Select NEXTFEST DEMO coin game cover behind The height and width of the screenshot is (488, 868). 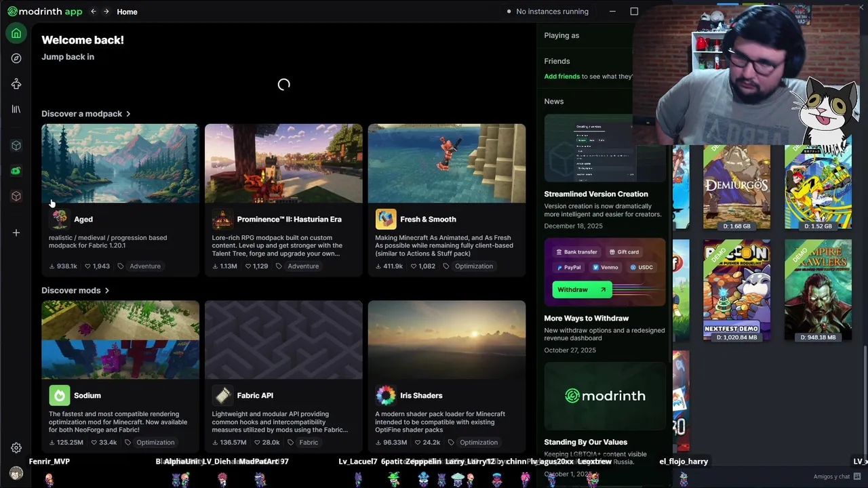click(x=736, y=290)
